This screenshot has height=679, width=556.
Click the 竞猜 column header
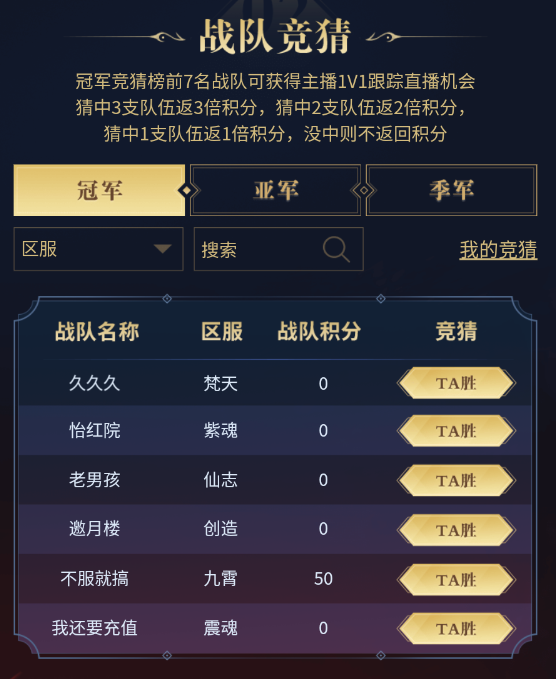pos(456,332)
